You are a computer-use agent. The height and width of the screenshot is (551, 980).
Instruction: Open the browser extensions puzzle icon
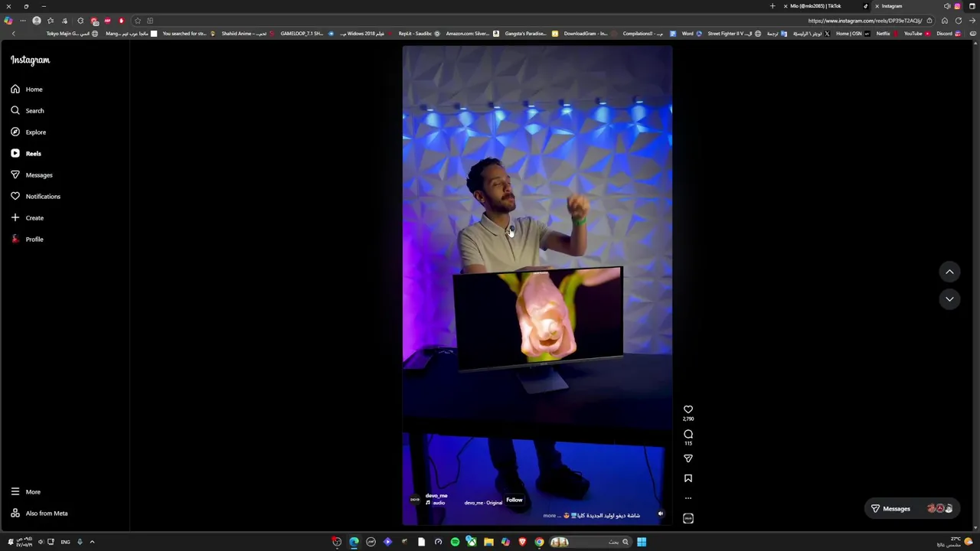coord(80,21)
